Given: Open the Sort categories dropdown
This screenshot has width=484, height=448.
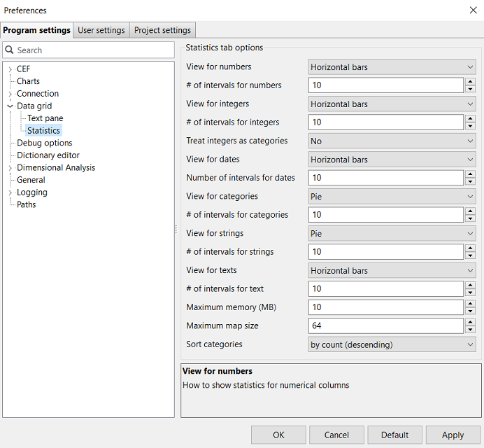Looking at the screenshot, I should pyautogui.click(x=392, y=344).
